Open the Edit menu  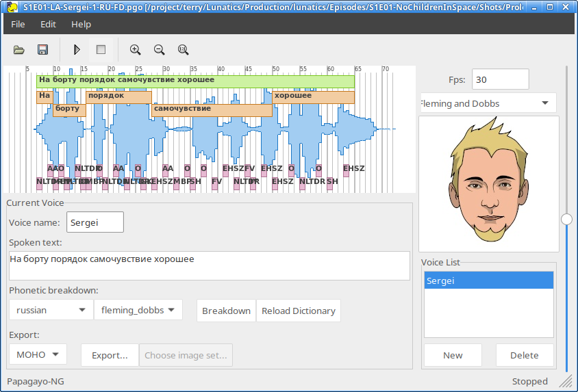coord(48,24)
